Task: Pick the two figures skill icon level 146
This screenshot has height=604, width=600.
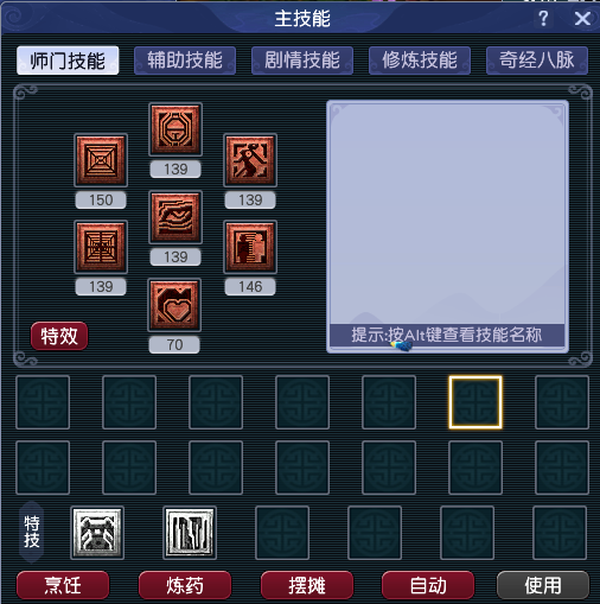Action: [250, 247]
